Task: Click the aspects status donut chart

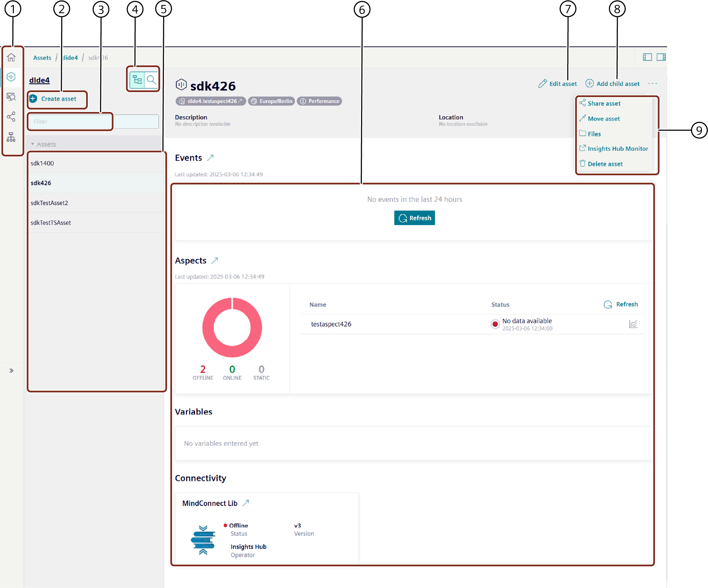Action: tap(232, 327)
